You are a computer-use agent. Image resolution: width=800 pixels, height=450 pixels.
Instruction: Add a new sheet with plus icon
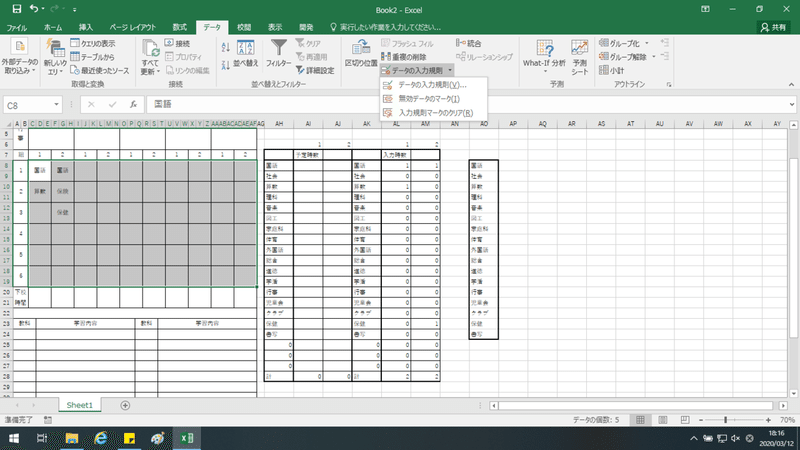(125, 405)
